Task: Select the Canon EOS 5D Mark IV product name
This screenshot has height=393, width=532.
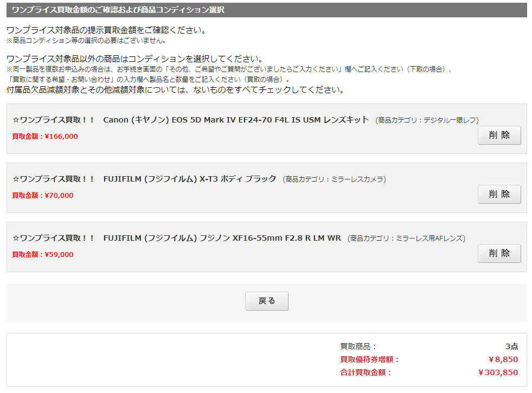Action: (236, 120)
